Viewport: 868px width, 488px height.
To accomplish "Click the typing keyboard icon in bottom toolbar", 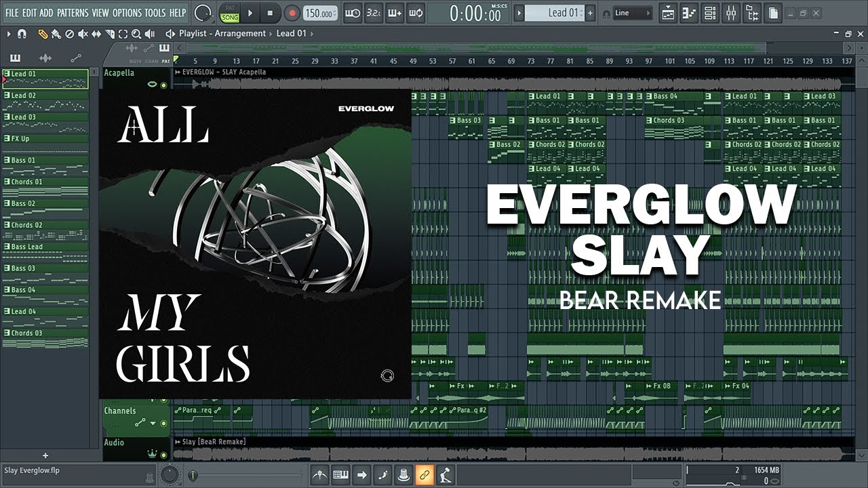I will (340, 474).
